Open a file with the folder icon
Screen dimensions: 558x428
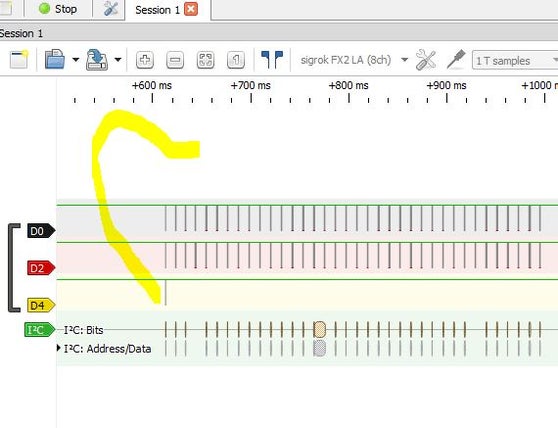tap(55, 59)
